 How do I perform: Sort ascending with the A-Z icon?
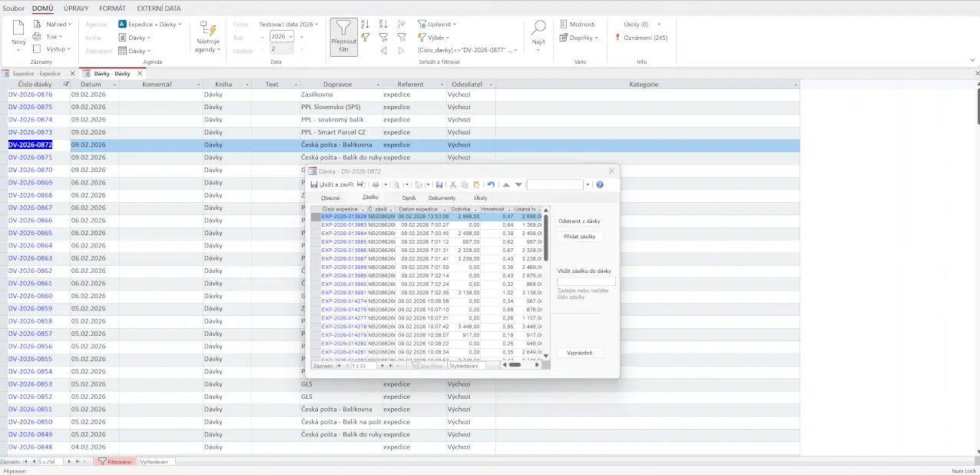tap(366, 25)
